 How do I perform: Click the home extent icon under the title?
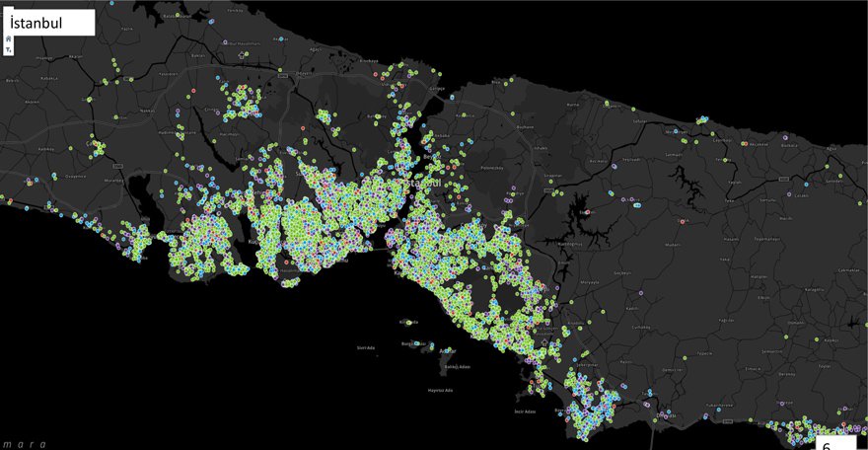(8, 39)
